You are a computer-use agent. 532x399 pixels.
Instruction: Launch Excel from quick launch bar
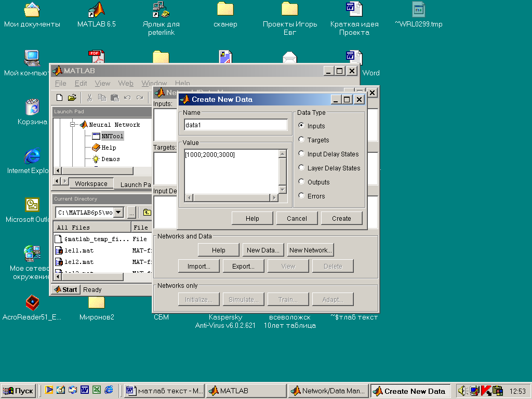tap(97, 390)
